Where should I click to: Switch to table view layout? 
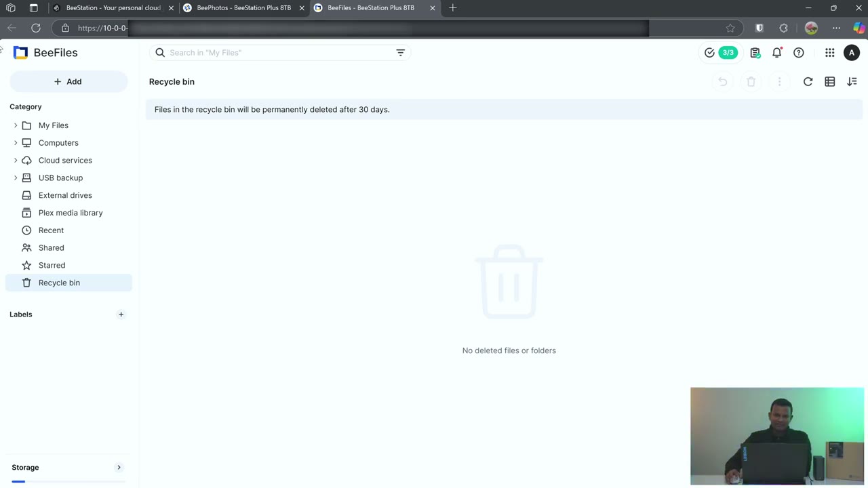click(x=830, y=81)
